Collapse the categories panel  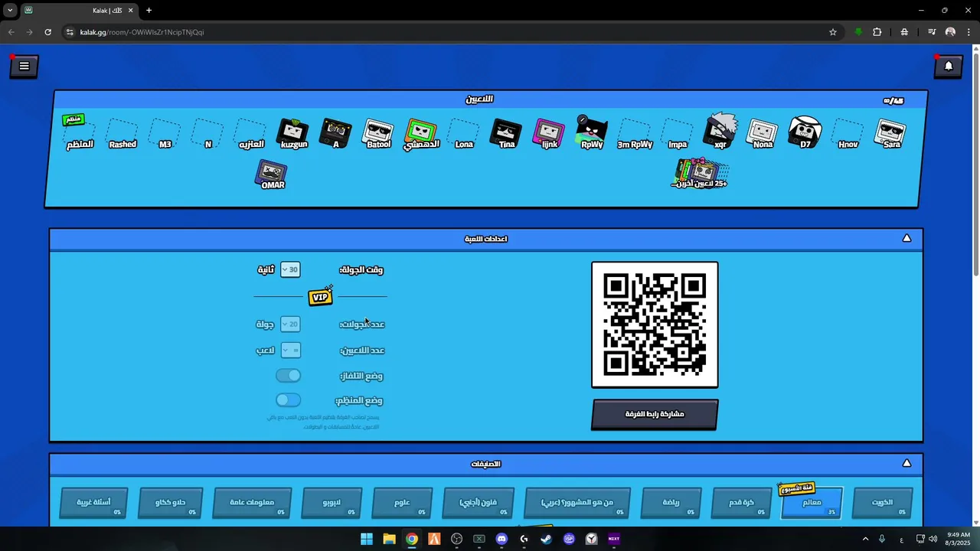[906, 464]
